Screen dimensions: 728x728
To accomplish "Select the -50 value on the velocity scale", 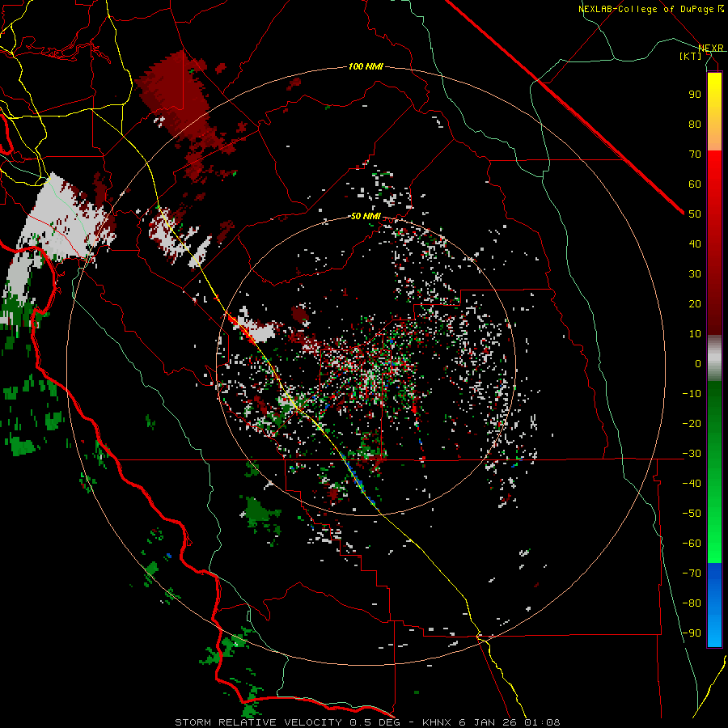I will [692, 514].
